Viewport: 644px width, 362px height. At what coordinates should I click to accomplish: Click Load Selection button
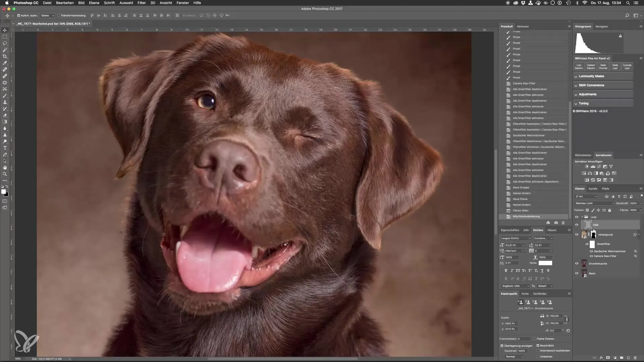click(579, 67)
